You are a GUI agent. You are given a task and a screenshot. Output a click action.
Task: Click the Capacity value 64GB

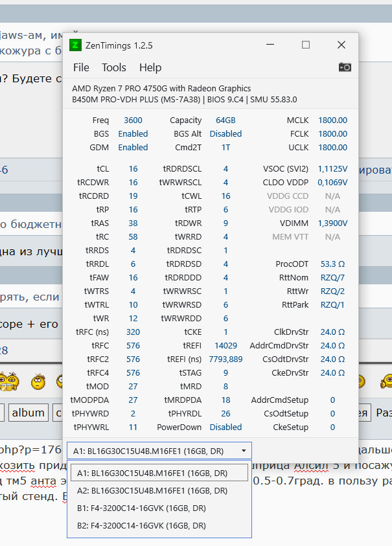click(x=225, y=120)
